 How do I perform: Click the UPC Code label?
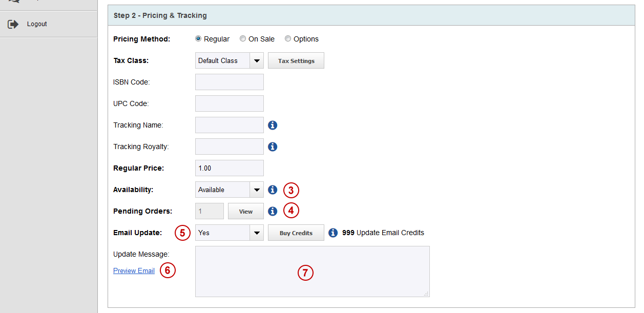(x=131, y=103)
